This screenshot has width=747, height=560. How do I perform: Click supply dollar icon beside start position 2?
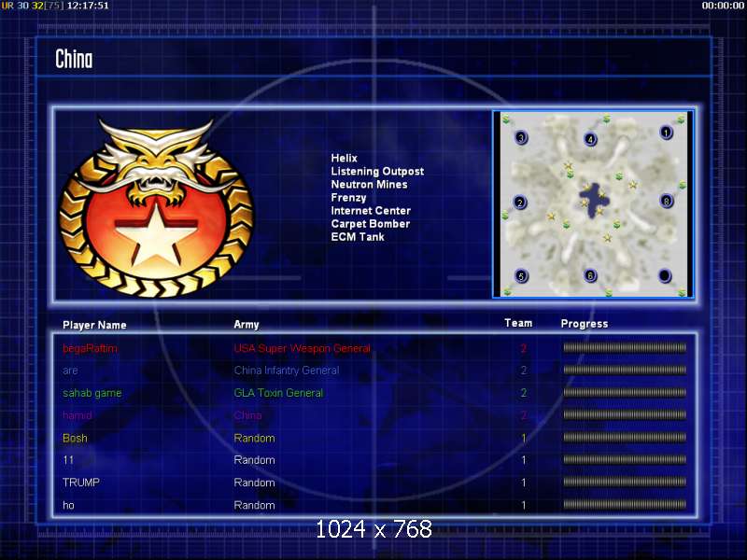pos(505,216)
